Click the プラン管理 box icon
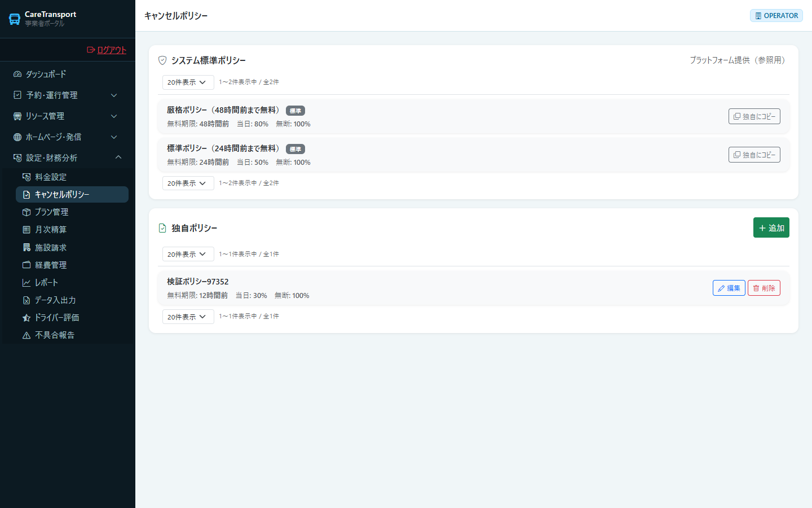812x508 pixels. point(27,212)
